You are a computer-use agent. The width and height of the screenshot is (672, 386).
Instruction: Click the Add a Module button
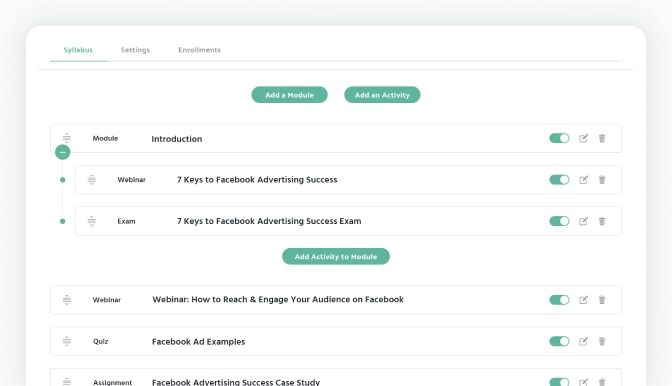(290, 95)
